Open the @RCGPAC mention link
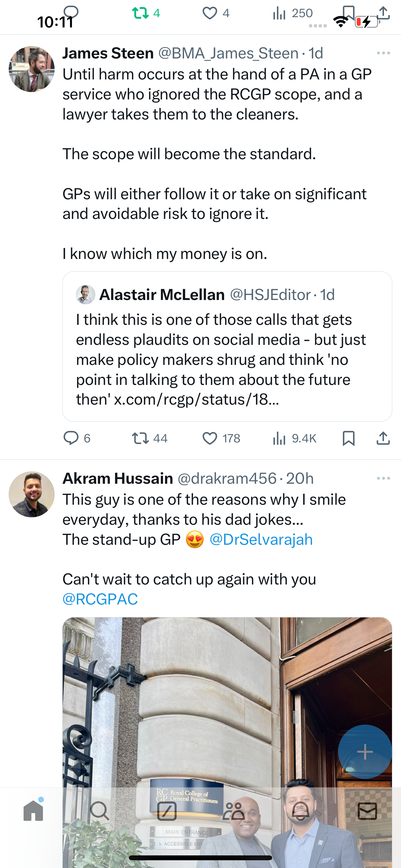The image size is (401, 868). 100,599
